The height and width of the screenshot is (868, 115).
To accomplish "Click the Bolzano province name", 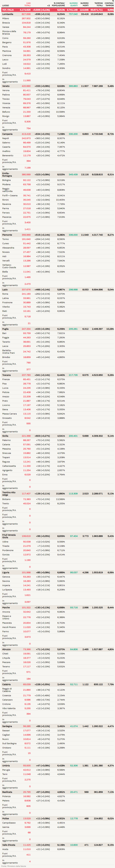I will pyautogui.click(x=6, y=499).
